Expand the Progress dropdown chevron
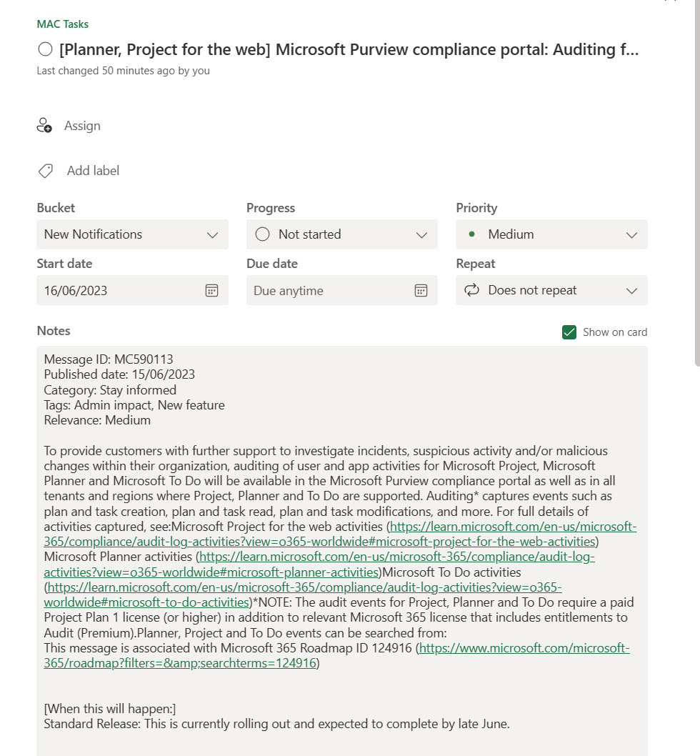700x756 pixels. (421, 234)
